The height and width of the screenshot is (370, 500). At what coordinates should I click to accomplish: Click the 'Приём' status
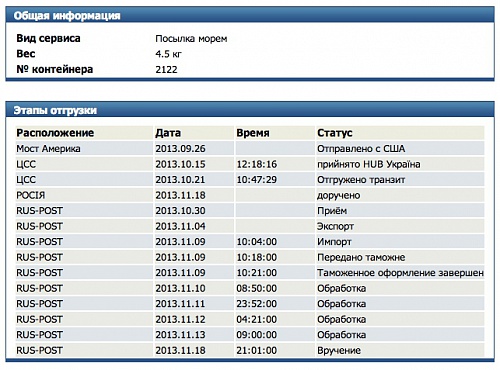click(332, 211)
